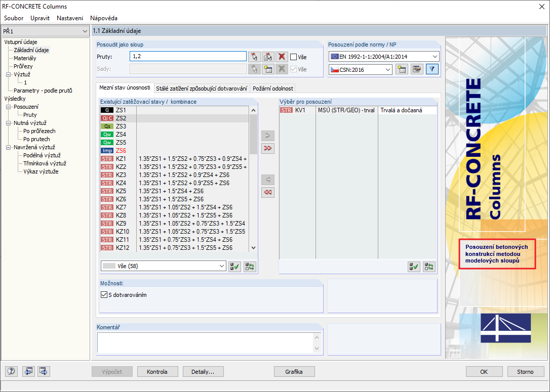Collapse the Výztuž tree node
This screenshot has height=392, width=550.
(x=9, y=75)
